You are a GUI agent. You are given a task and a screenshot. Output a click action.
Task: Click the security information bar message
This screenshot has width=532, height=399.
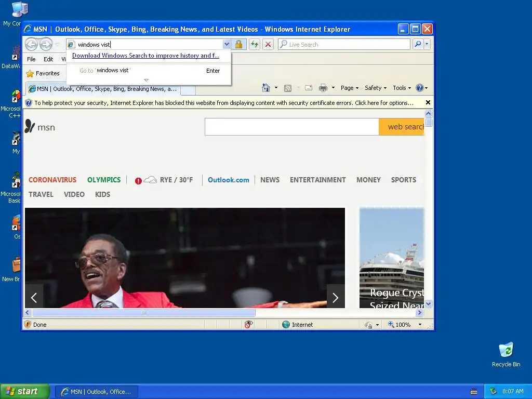tap(223, 103)
